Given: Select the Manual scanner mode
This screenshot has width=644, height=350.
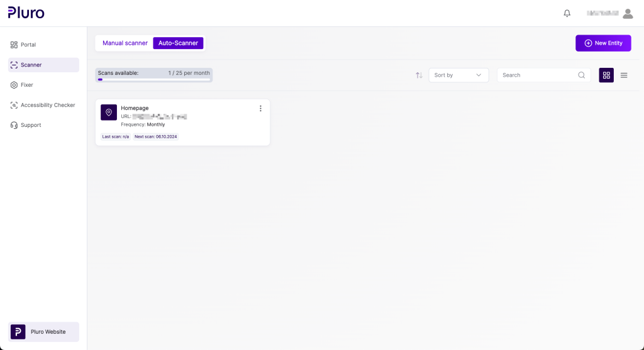Looking at the screenshot, I should click(125, 43).
